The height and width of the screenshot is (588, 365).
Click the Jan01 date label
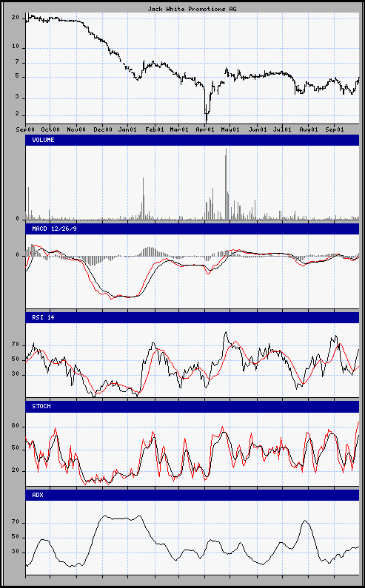(x=127, y=129)
